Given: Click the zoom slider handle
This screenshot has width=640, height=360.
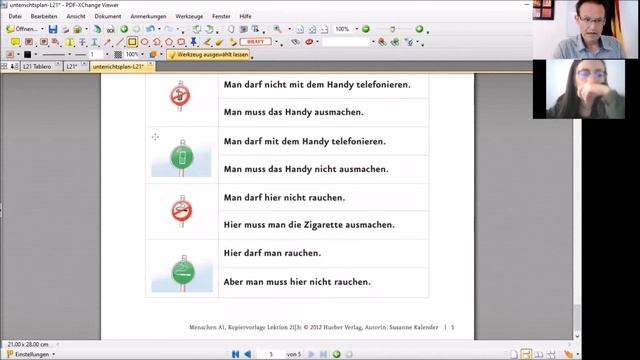Looking at the screenshot, I should pos(392,29).
